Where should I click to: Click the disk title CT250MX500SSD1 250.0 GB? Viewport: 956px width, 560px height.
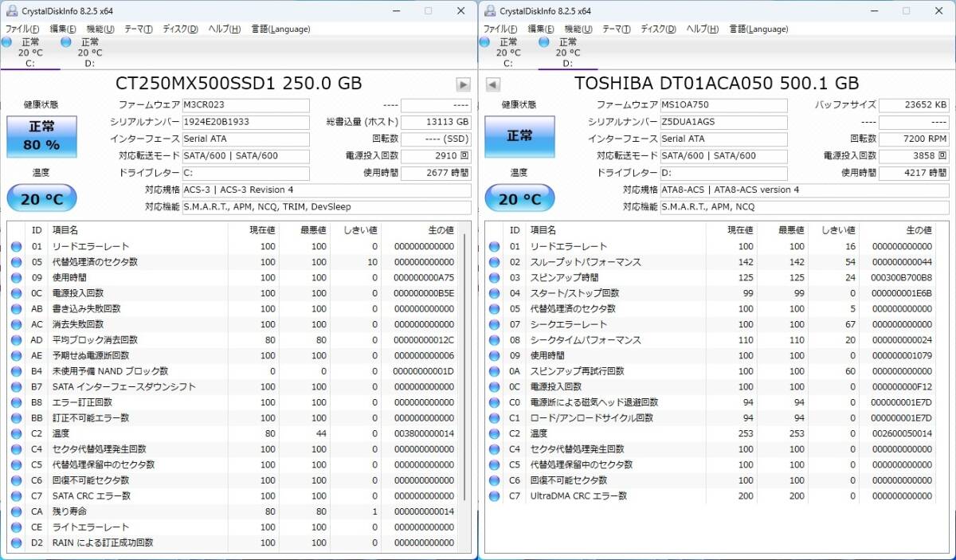[239, 84]
